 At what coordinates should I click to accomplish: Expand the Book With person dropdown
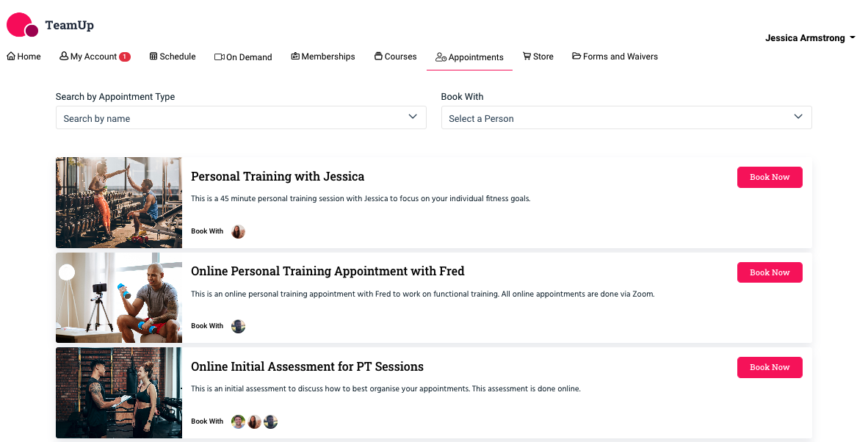[x=626, y=117]
